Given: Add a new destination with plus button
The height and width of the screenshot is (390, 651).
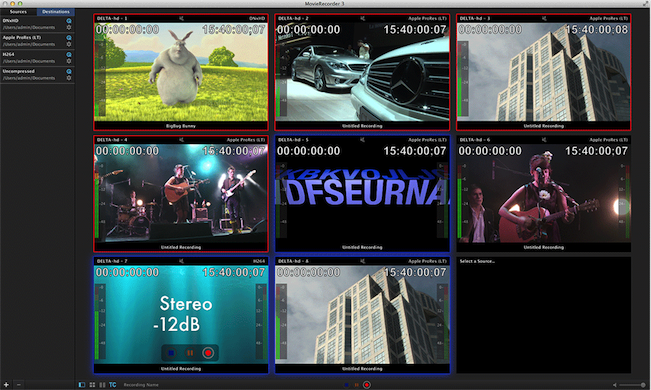Looking at the screenshot, I should (x=6, y=385).
